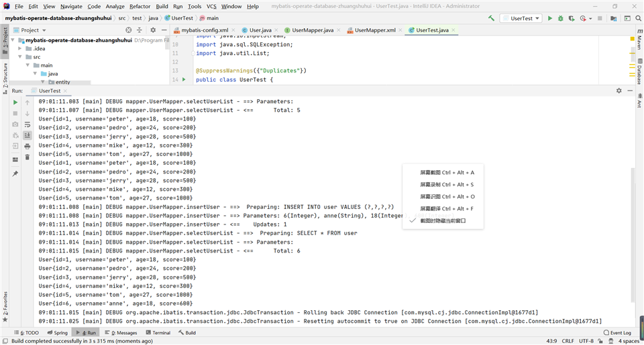
Task: Run UserTest with Coverage
Action: [x=572, y=18]
